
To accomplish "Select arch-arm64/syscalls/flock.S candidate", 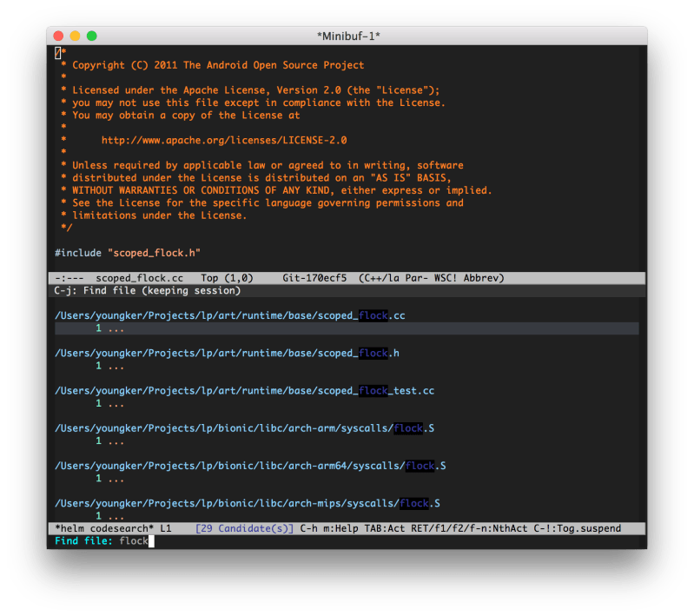I will point(250,466).
